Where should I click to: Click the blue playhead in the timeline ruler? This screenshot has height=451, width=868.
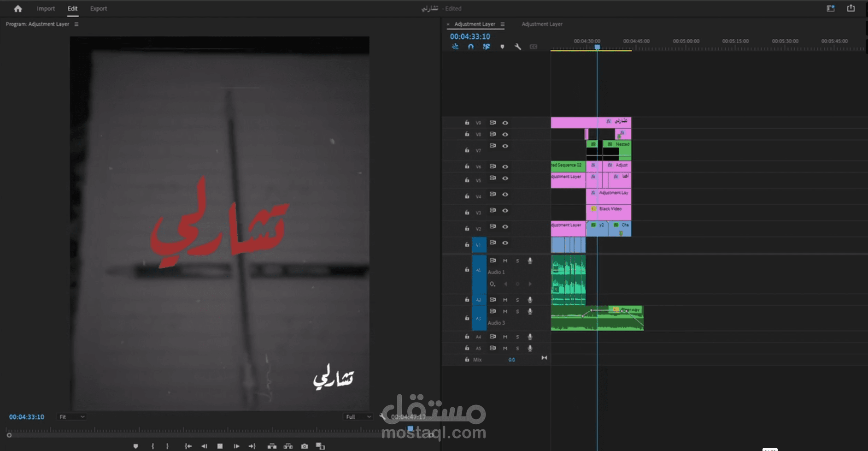click(598, 47)
